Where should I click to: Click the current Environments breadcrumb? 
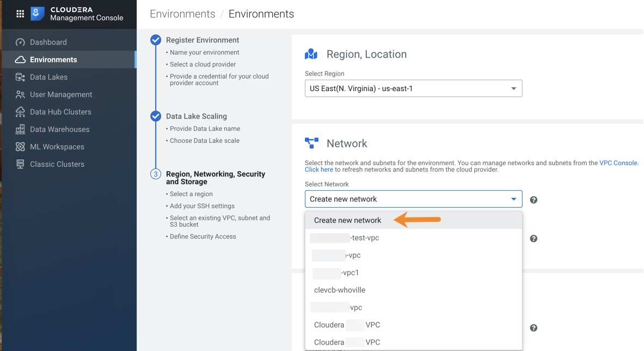tap(261, 14)
